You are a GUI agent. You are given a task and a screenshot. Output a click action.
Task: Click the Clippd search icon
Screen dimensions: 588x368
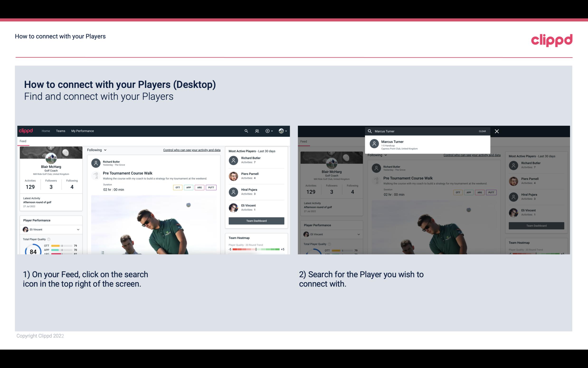246,131
